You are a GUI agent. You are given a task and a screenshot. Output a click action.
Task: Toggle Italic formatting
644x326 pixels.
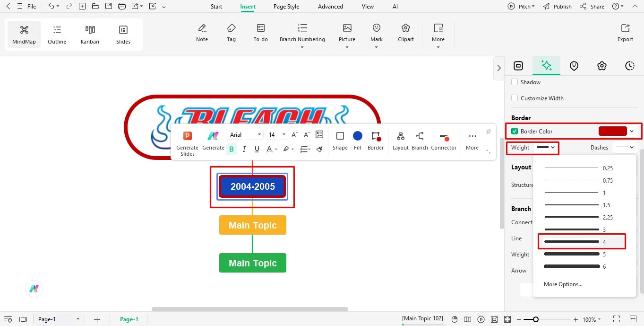coord(244,149)
